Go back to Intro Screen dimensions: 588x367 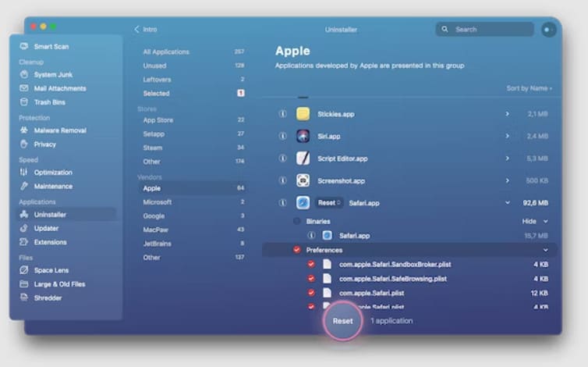pos(146,30)
